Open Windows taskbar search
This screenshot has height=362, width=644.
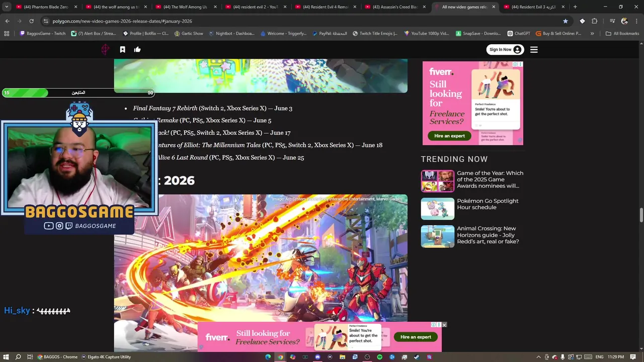point(18,357)
